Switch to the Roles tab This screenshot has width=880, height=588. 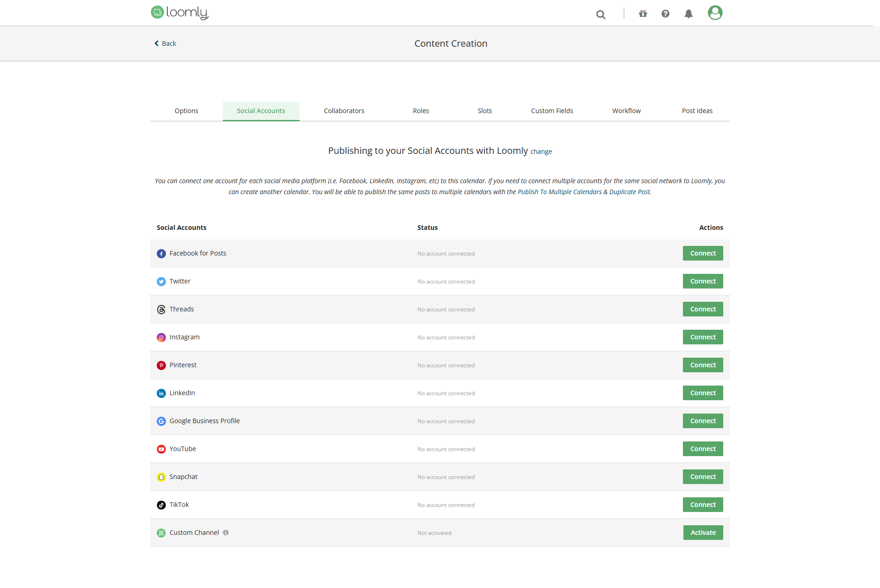click(x=421, y=111)
